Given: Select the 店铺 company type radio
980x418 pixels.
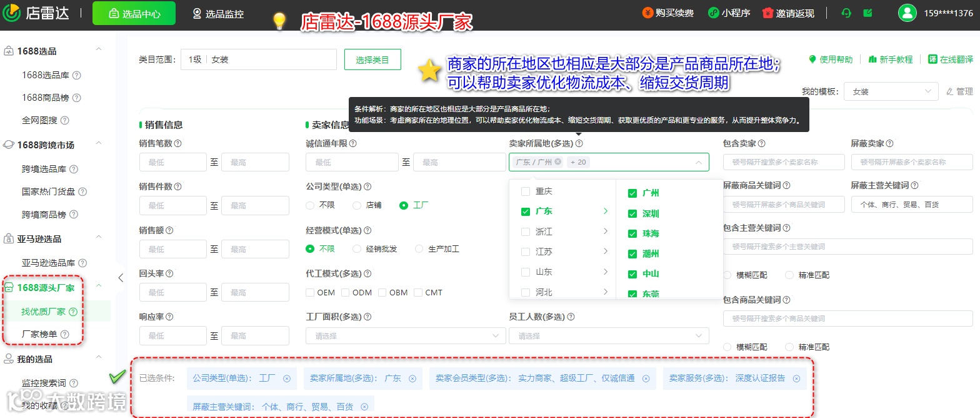Looking at the screenshot, I should click(357, 205).
